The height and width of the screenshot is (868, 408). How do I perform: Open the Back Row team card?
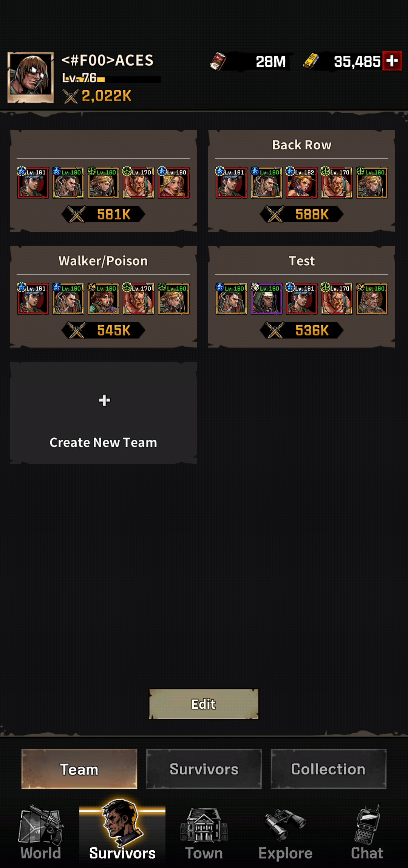click(x=301, y=181)
